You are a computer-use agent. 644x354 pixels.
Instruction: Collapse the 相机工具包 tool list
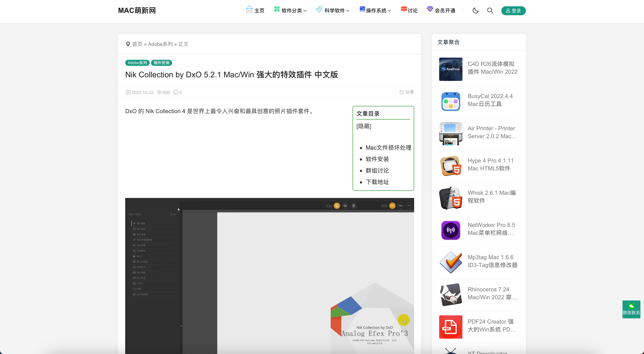pos(174,214)
